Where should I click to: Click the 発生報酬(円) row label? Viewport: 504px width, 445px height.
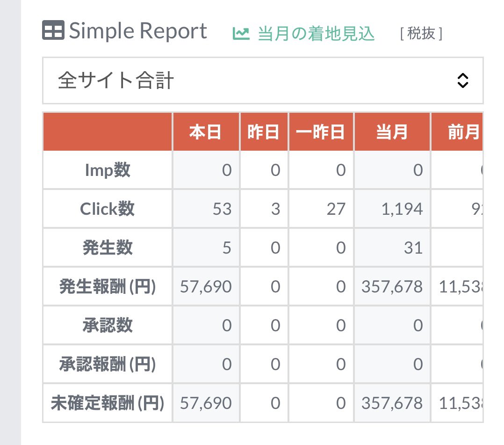(108, 287)
